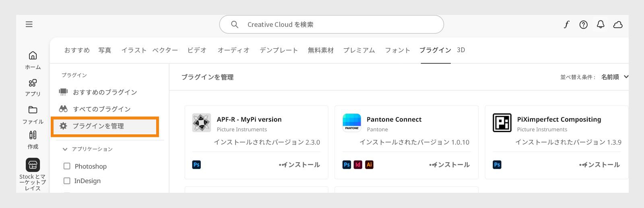Click Picture Instruments under APF-R

click(242, 129)
